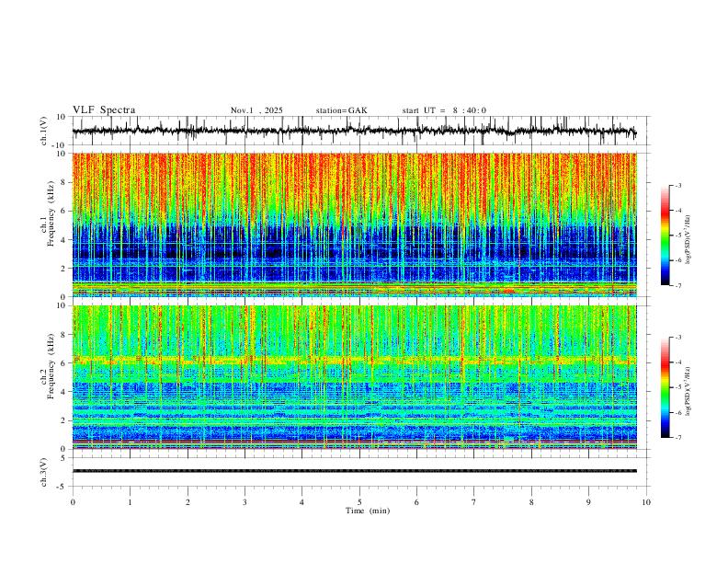Image resolution: width=728 pixels, height=563 pixels.
Task: Click the '-7' label on ch.2 colorbar
Action: pyautogui.click(x=678, y=437)
